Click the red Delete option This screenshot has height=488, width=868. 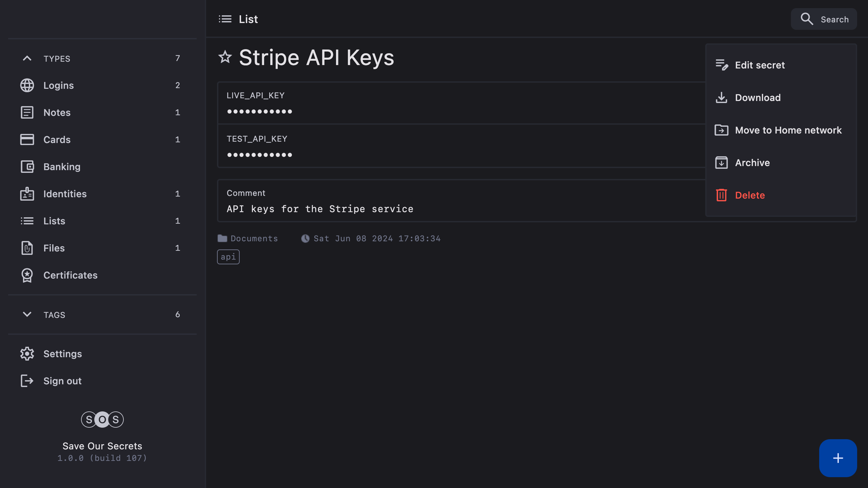coord(749,195)
